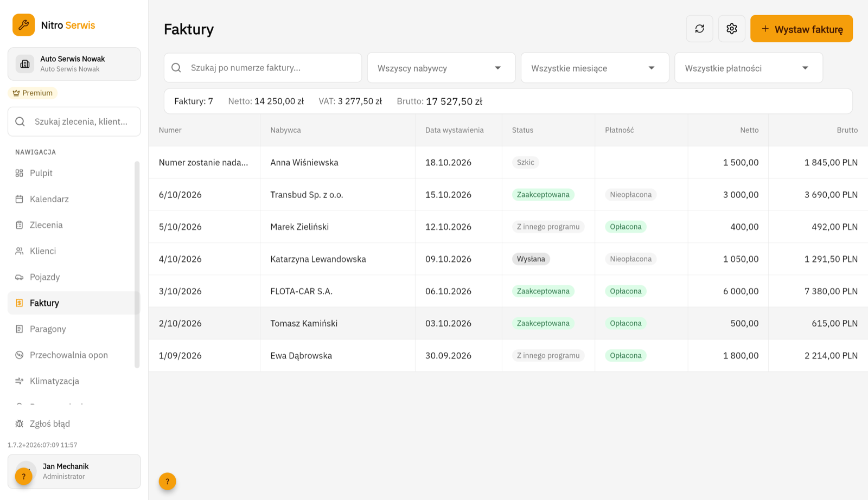Open the Wszyscy nabywcy dropdown

[441, 68]
